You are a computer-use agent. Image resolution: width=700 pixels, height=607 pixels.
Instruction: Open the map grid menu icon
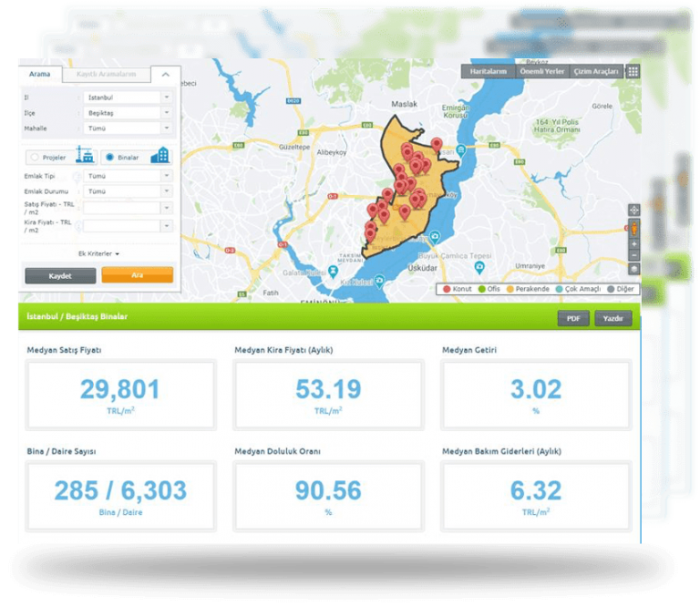tap(633, 71)
